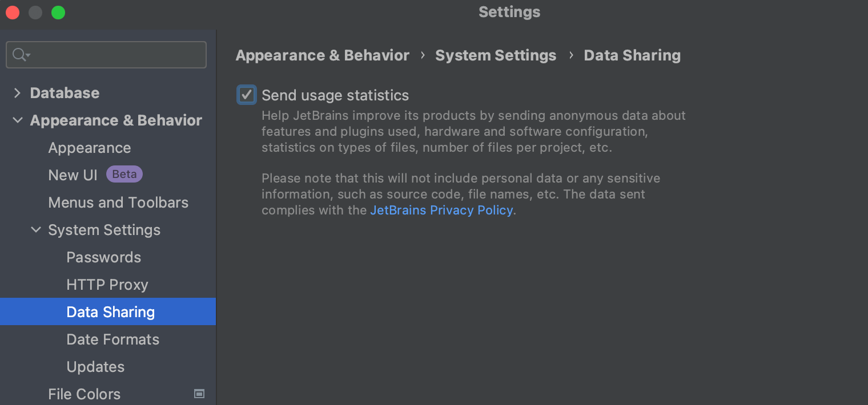
Task: Collapse the System Settings tree node
Action: pyautogui.click(x=36, y=229)
